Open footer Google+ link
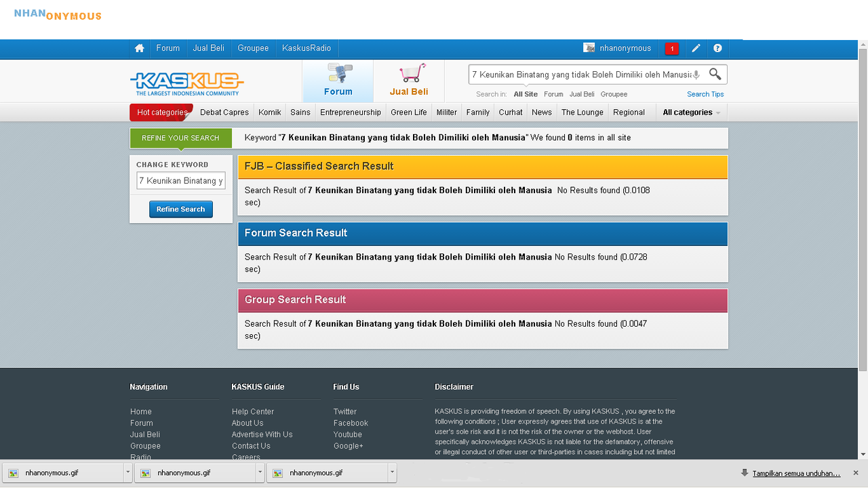Viewport: 868px width, 488px height. coord(349,446)
